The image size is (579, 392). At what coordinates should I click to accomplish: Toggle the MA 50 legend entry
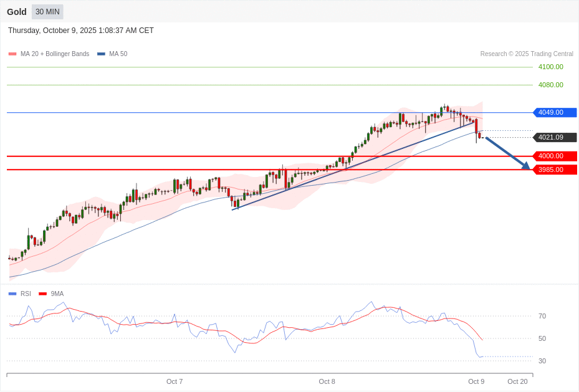[112, 54]
